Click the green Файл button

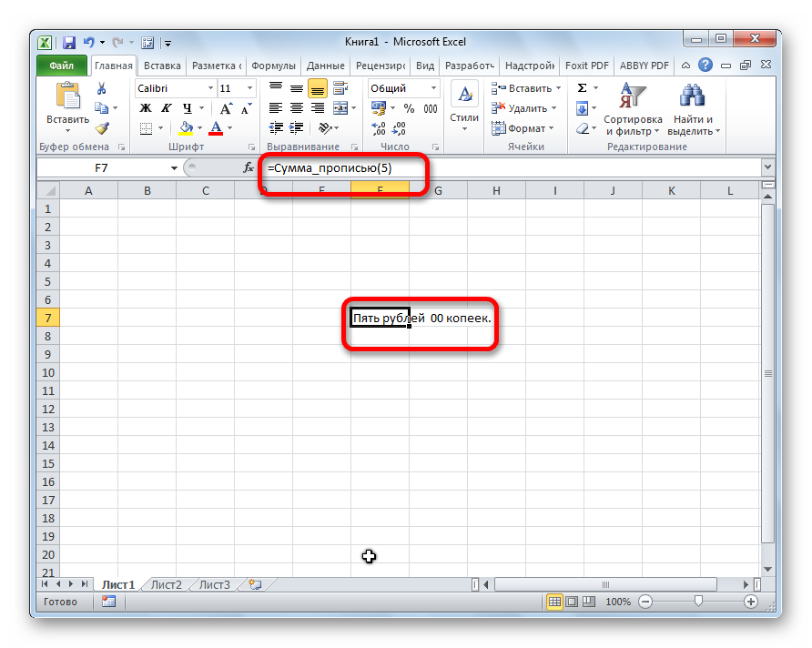coord(61,66)
